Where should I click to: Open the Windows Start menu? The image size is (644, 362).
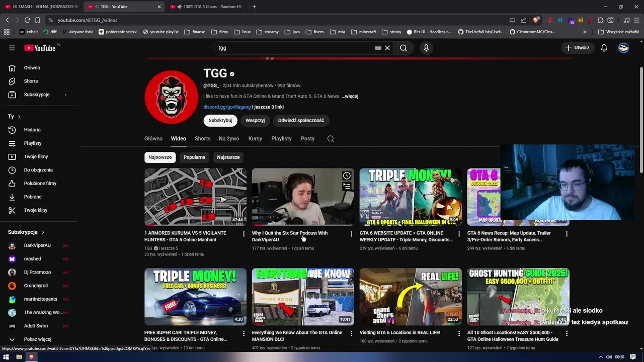(6, 357)
